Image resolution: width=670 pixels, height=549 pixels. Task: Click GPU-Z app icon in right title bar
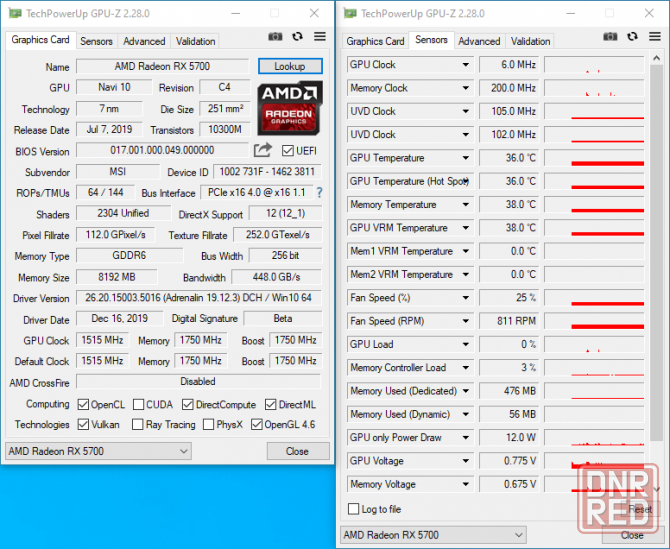coord(350,13)
